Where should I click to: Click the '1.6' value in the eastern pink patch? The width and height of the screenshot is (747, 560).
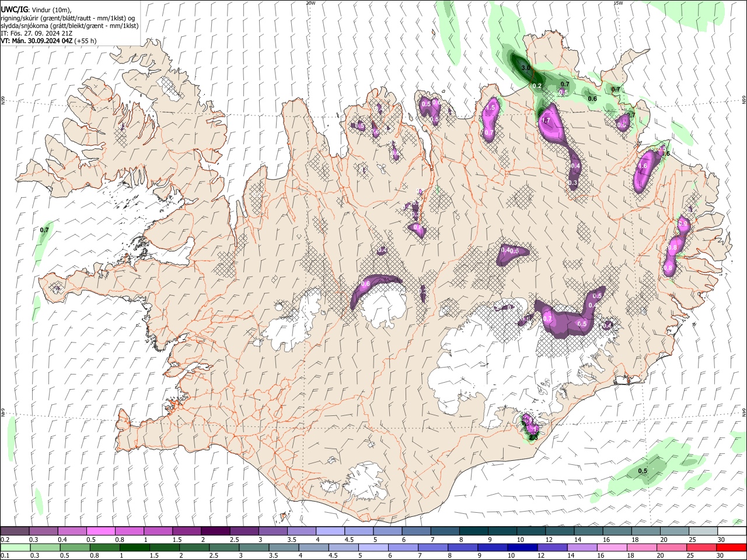(643, 166)
